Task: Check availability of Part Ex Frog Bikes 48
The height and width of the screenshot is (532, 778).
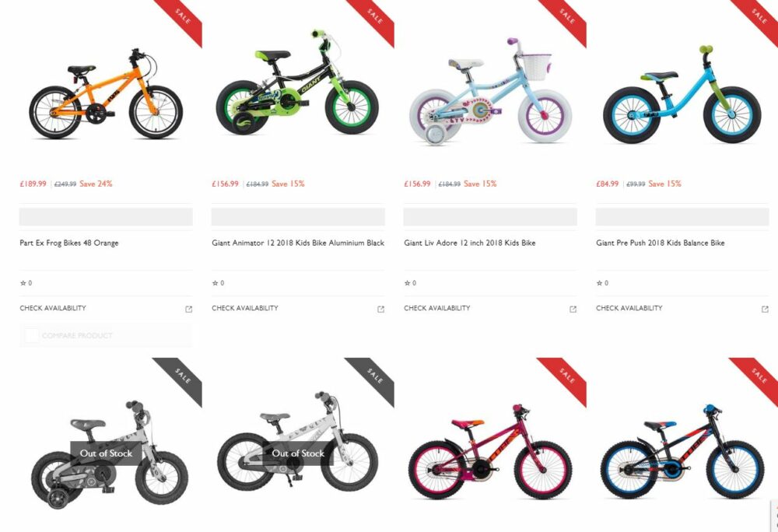Action: (53, 308)
